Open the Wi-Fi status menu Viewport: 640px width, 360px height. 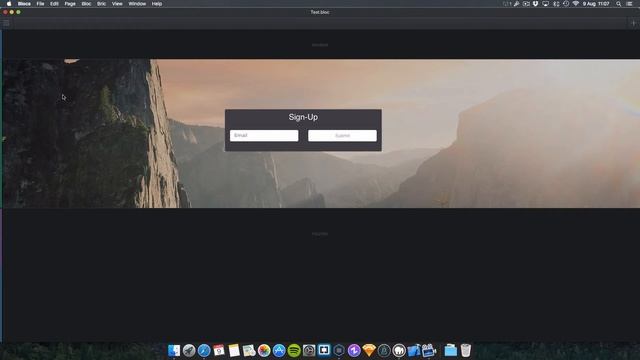(x=576, y=4)
